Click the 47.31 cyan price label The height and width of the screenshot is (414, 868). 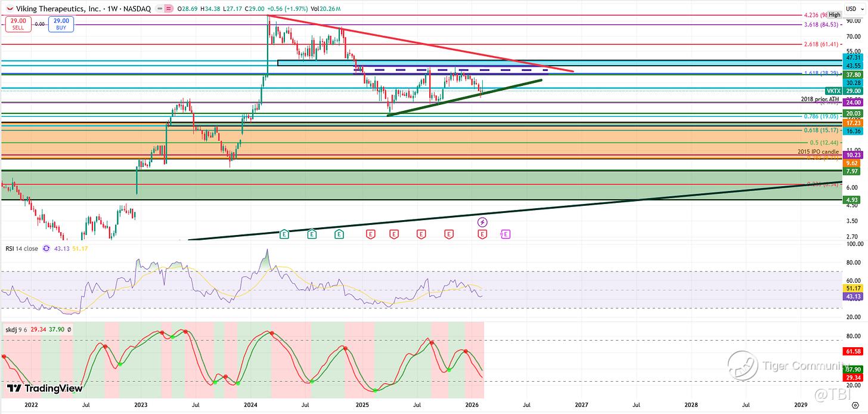(852, 57)
